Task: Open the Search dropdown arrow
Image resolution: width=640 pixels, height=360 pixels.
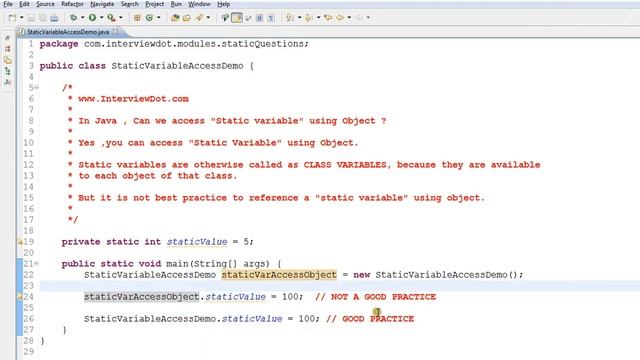Action: (208, 18)
